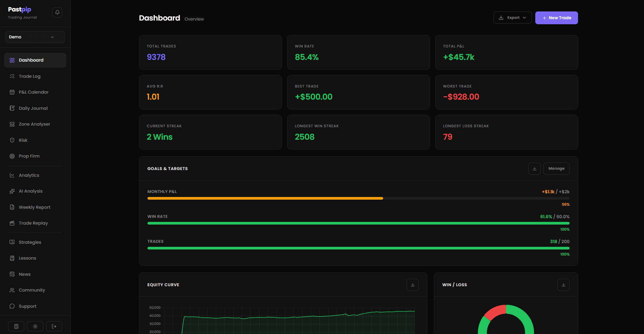Image resolution: width=644 pixels, height=334 pixels.
Task: Click the AI Analysis sparkle icon
Action: 12,191
